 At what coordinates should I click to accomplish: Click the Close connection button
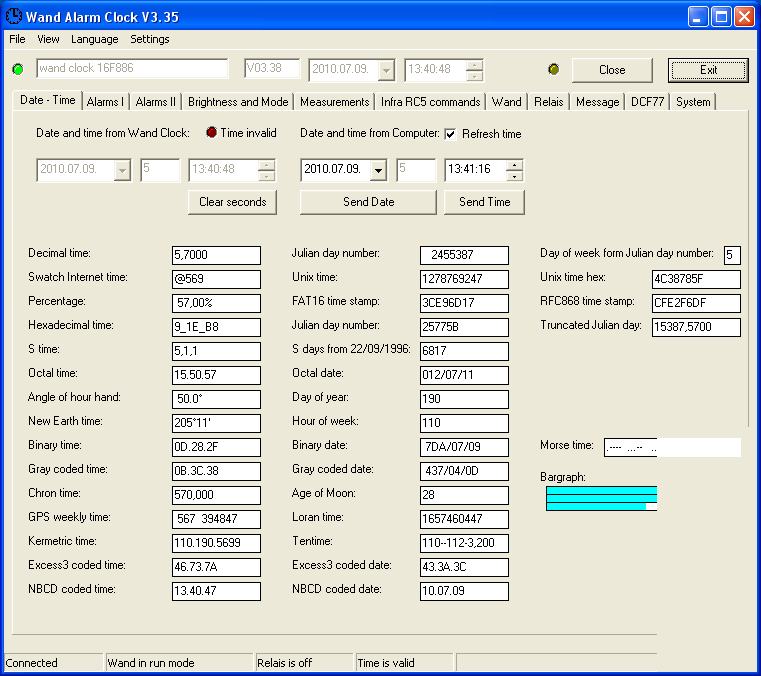coord(612,70)
